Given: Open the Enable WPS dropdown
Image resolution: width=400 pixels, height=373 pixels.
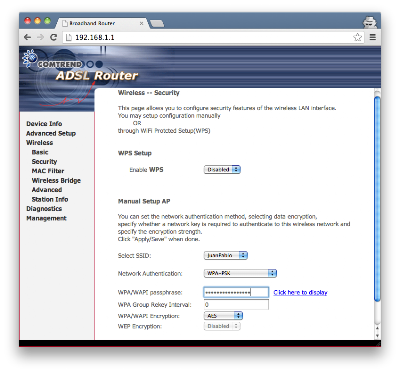Looking at the screenshot, I should [x=222, y=170].
